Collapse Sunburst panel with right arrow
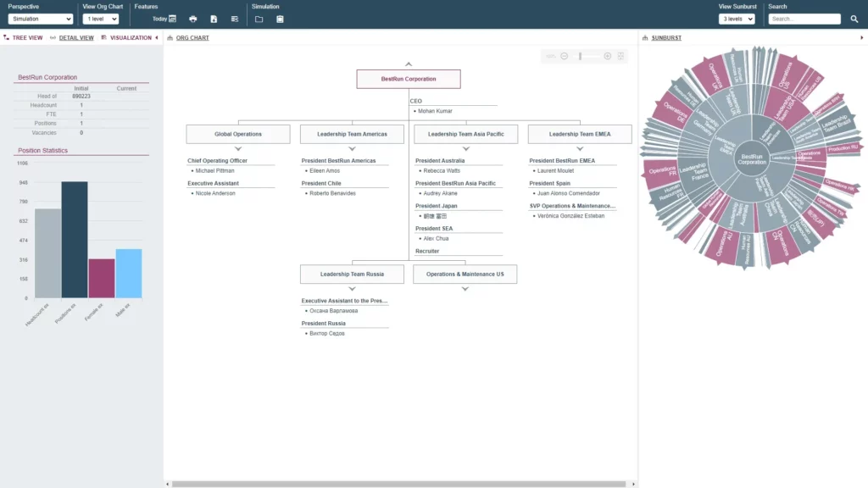This screenshot has width=868, height=488. coord(861,37)
